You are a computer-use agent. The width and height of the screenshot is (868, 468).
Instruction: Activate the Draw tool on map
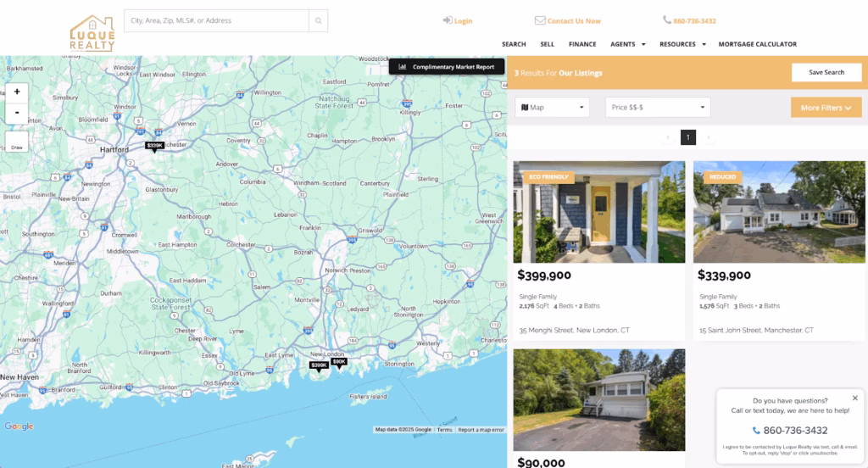17,142
